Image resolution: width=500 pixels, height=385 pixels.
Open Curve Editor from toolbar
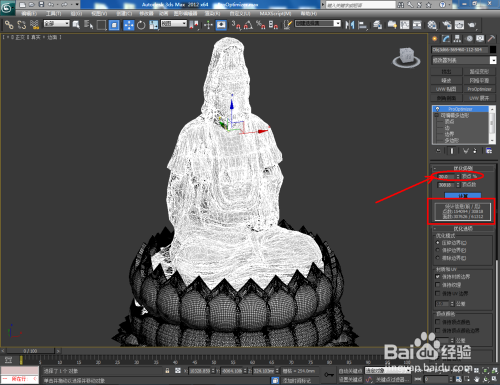(x=404, y=25)
